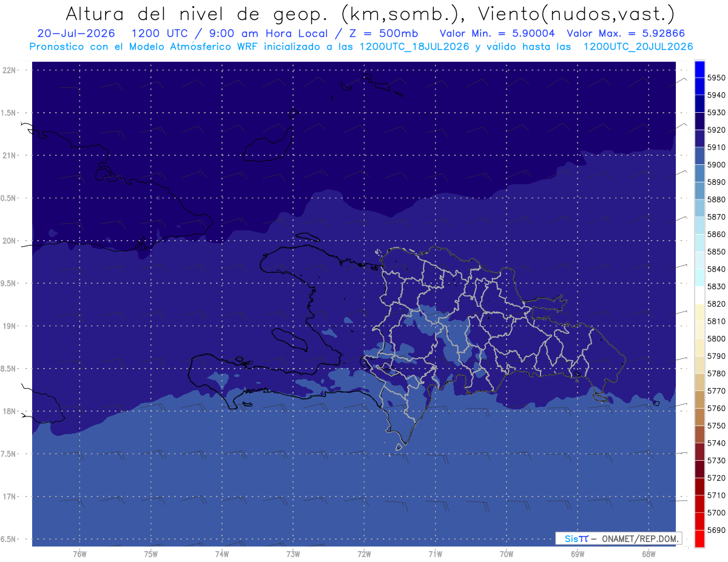Click the '69W' longitude axis label
Screen dimensions: 728x562
point(578,554)
